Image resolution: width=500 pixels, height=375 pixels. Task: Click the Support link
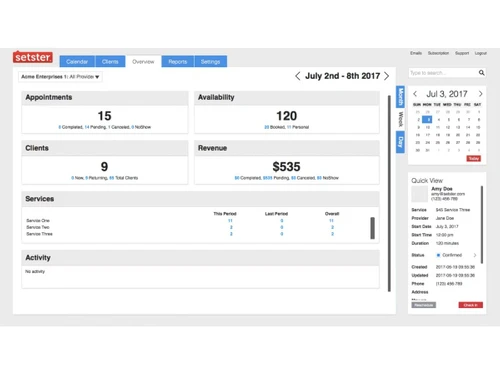(462, 53)
